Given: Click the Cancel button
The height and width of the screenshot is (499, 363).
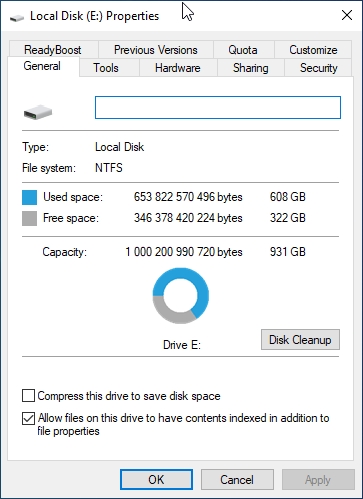Looking at the screenshot, I should coord(237,480).
